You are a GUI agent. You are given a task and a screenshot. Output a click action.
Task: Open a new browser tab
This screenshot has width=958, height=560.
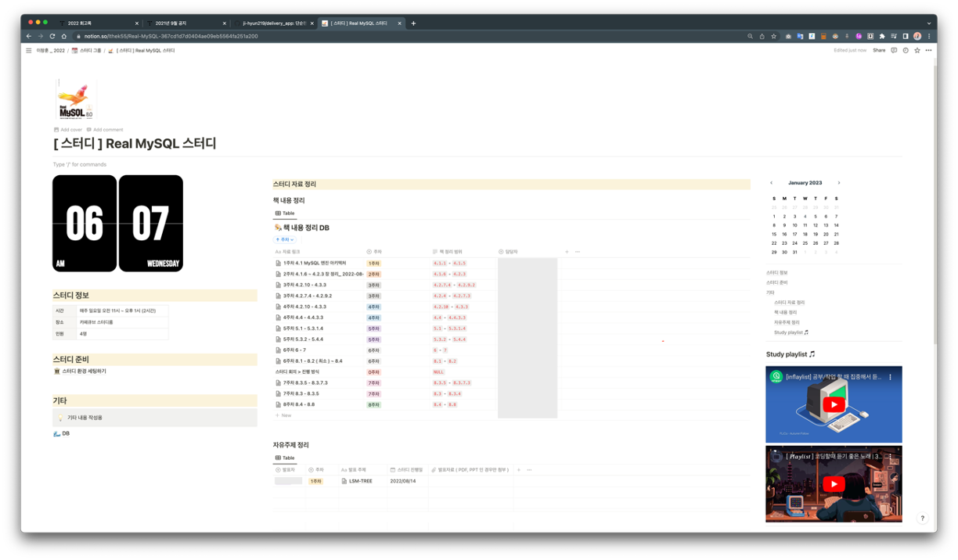(413, 23)
